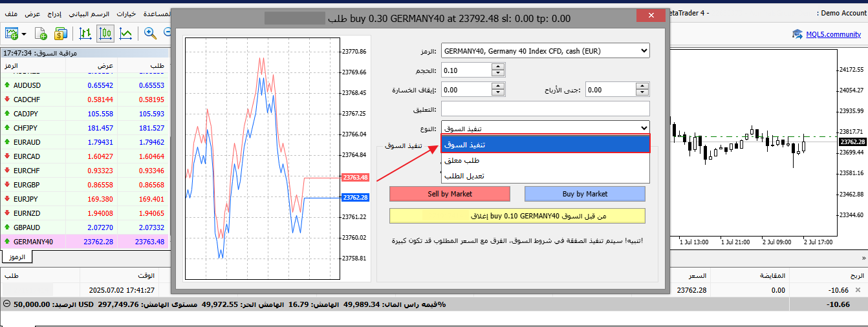The width and height of the screenshot is (868, 327).
Task: Decrease جنى الأرباح take profit with down arrow
Action: click(x=642, y=93)
